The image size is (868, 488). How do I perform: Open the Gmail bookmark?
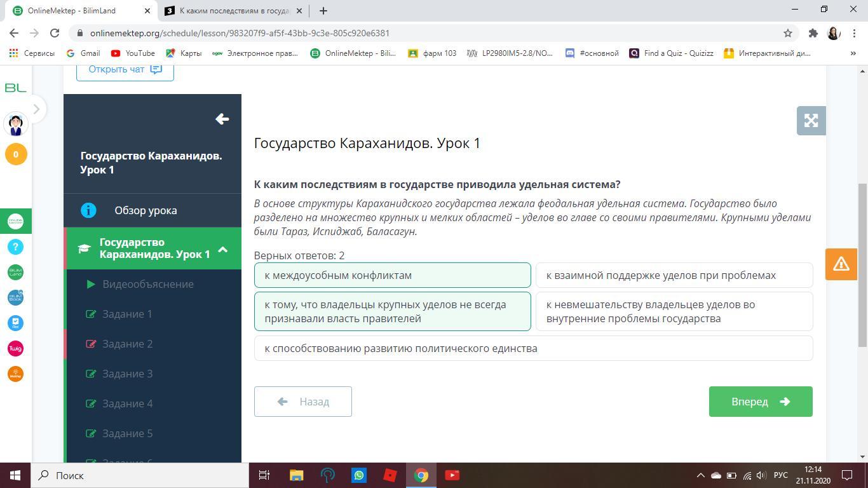83,53
